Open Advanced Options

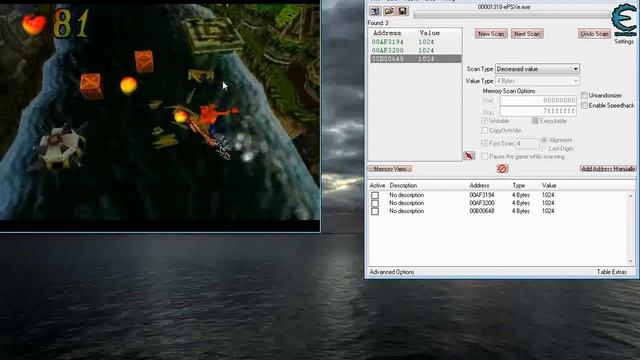pyautogui.click(x=392, y=272)
